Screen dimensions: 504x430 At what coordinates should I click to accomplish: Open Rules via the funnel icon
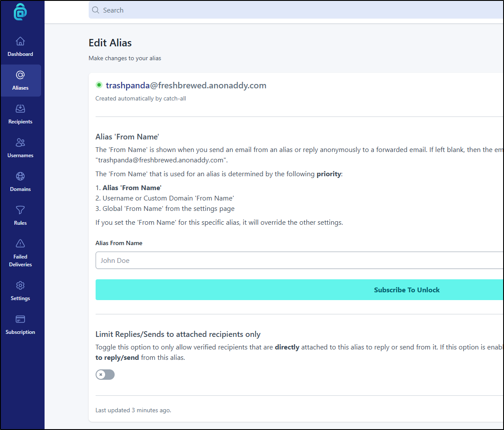20,210
